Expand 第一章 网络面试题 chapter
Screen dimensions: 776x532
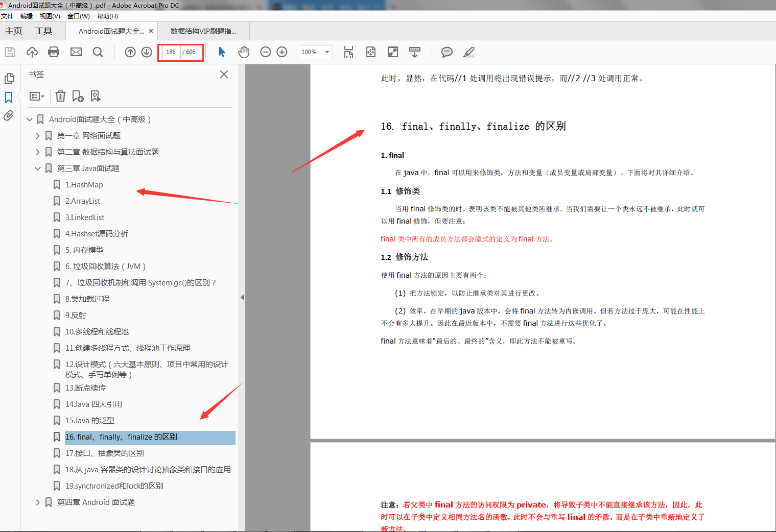point(38,136)
